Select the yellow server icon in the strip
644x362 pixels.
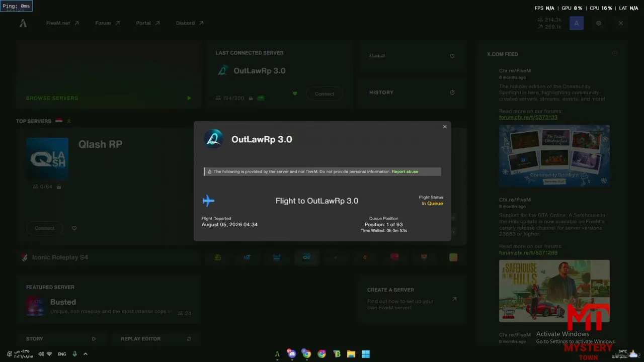pyautogui.click(x=218, y=257)
